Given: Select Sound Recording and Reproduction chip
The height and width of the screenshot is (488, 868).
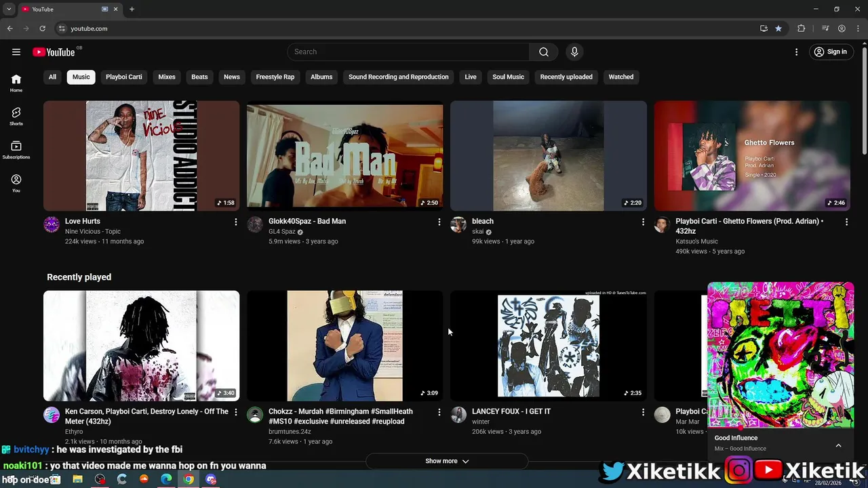Looking at the screenshot, I should coord(399,77).
